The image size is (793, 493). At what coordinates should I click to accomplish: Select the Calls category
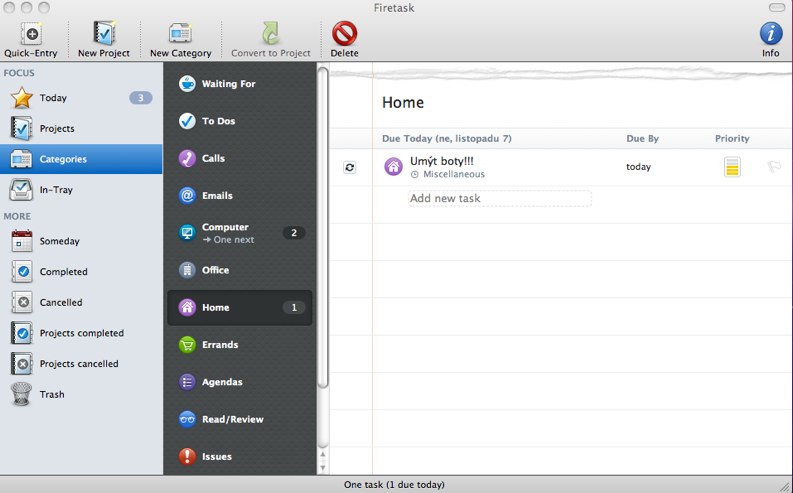pos(240,158)
